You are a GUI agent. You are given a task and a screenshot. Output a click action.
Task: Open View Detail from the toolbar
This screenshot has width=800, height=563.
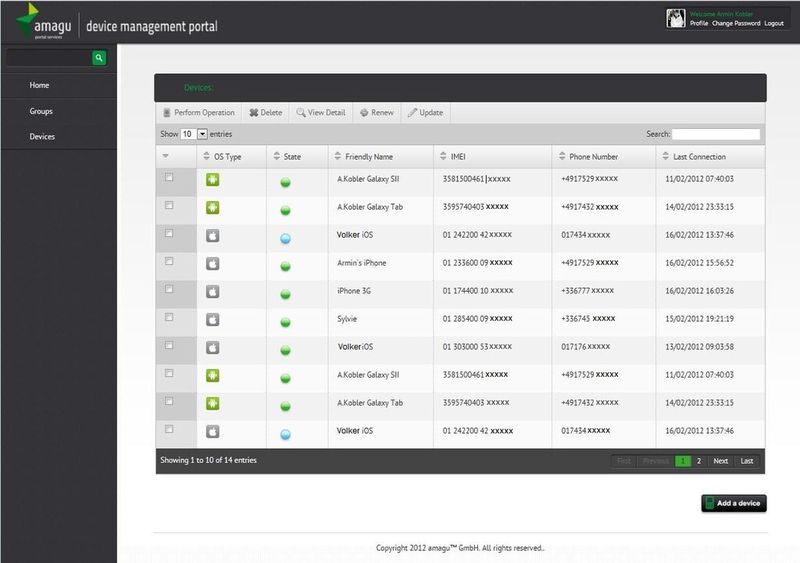tap(321, 112)
